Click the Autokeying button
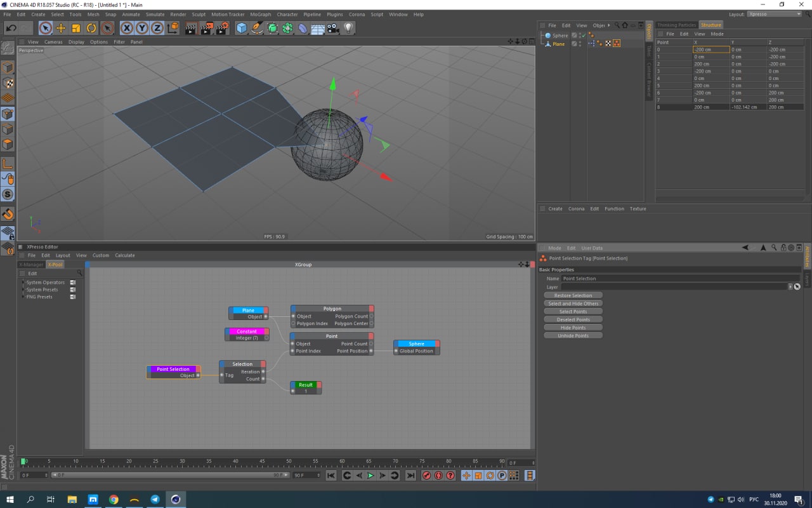The width and height of the screenshot is (812, 508). click(438, 476)
